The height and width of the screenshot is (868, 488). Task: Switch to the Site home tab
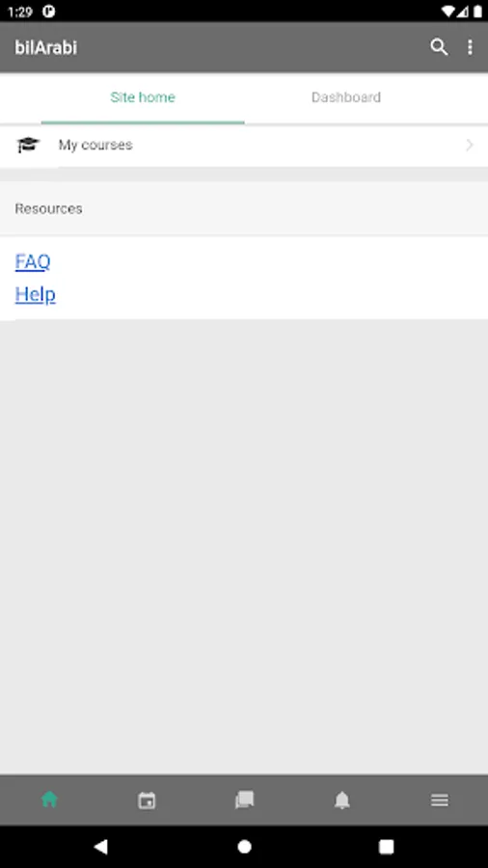pos(143,97)
